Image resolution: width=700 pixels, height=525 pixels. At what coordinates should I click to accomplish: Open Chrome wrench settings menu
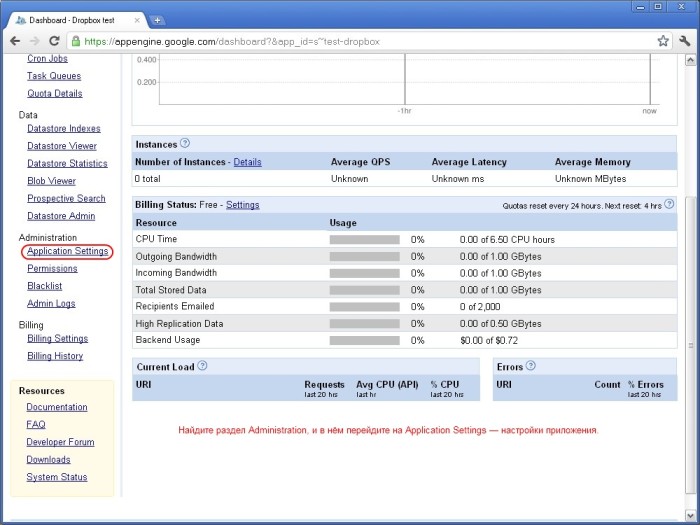point(684,41)
